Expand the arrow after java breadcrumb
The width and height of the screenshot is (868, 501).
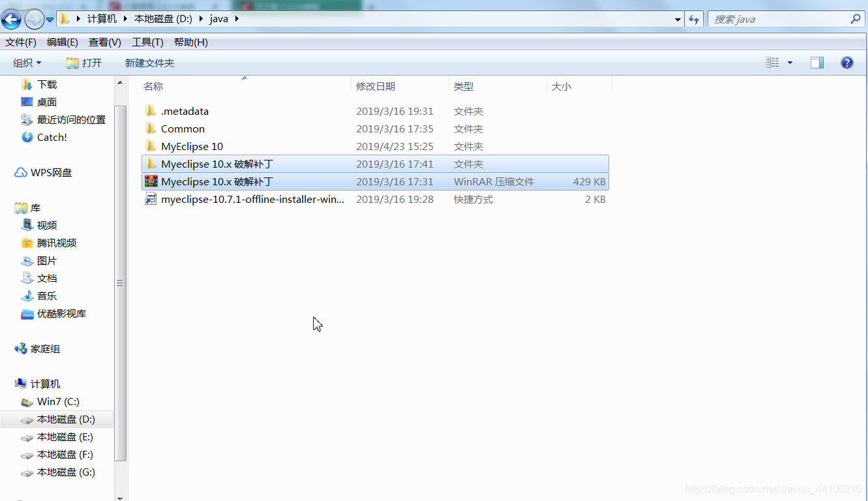(236, 19)
